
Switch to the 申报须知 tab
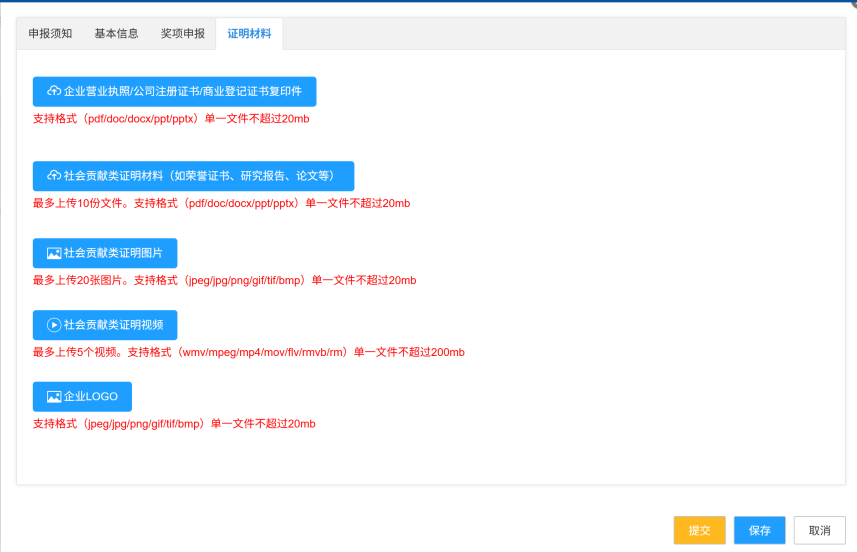pyautogui.click(x=50, y=34)
